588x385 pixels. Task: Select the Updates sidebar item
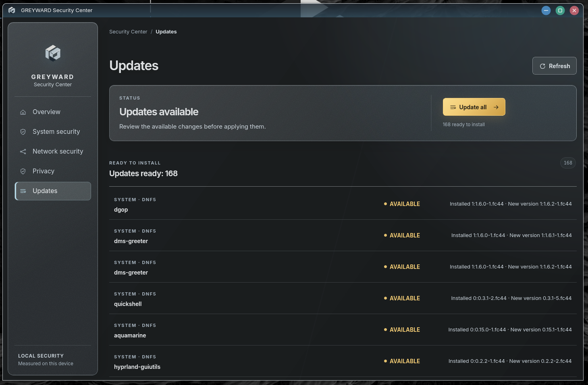pyautogui.click(x=53, y=191)
